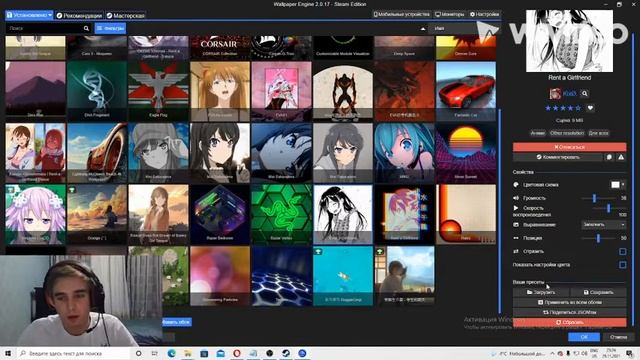Open the Windows Start menu
The image size is (640, 360).
click(x=8, y=353)
